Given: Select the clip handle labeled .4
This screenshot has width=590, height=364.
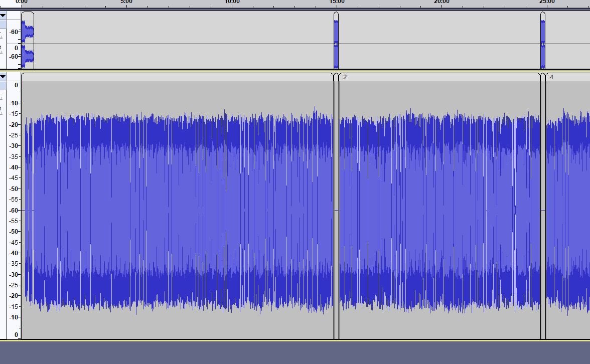Looking at the screenshot, I should 567,77.
